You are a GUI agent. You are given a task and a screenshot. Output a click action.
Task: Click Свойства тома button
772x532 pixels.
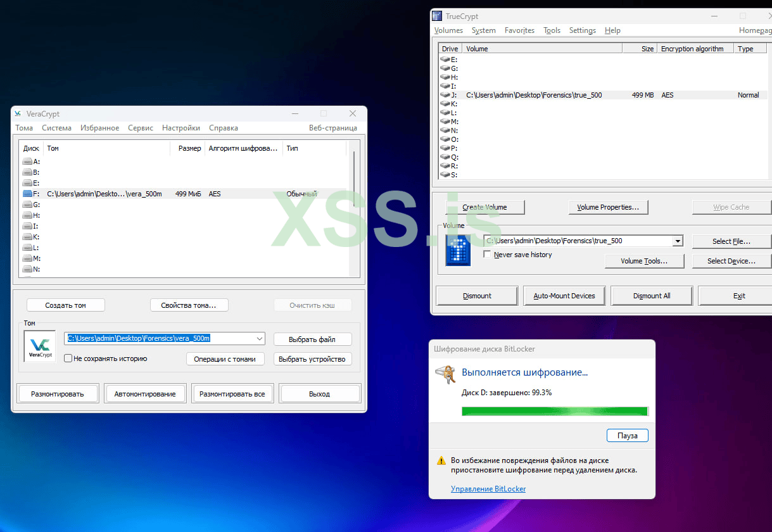pos(189,305)
